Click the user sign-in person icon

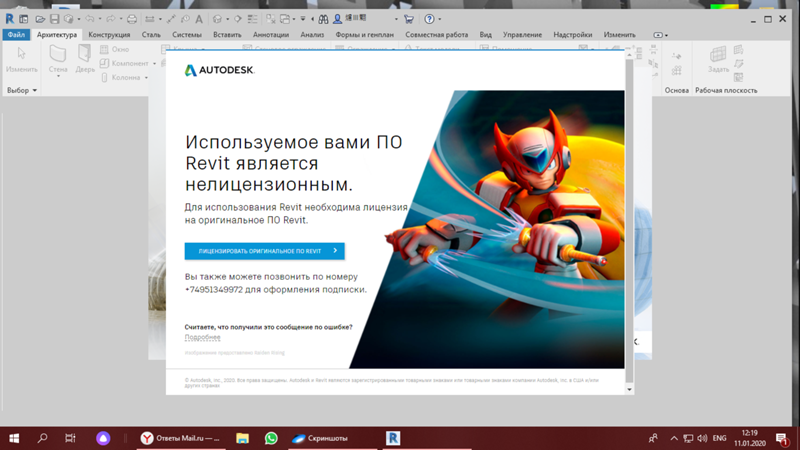(x=337, y=19)
